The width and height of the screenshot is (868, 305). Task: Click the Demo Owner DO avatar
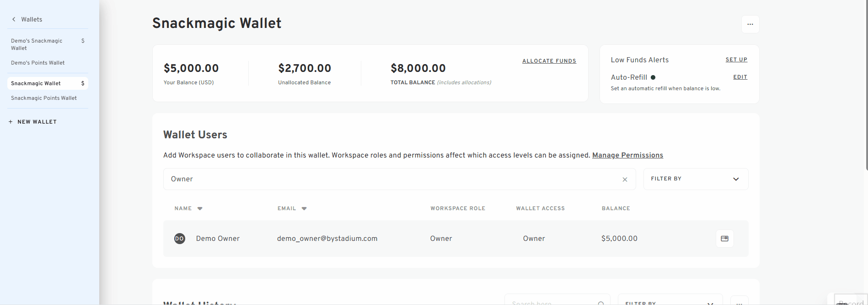pyautogui.click(x=180, y=239)
